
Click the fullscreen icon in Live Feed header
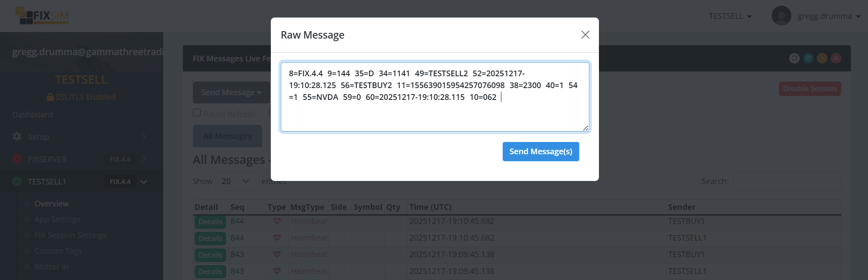click(794, 58)
